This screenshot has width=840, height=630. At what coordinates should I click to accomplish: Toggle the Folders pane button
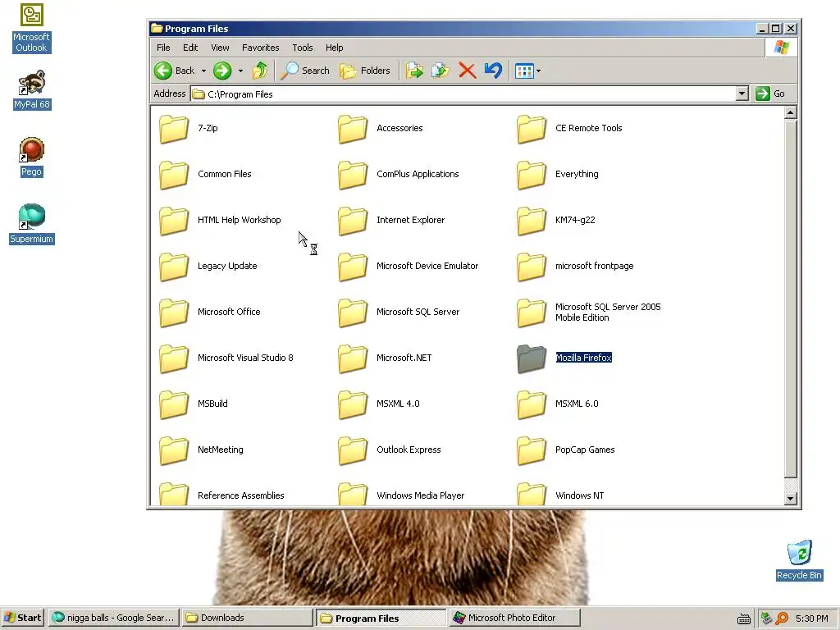click(365, 71)
